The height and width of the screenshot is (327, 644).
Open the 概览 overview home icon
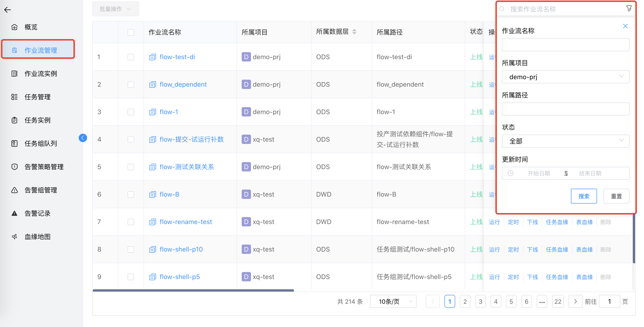coord(14,27)
